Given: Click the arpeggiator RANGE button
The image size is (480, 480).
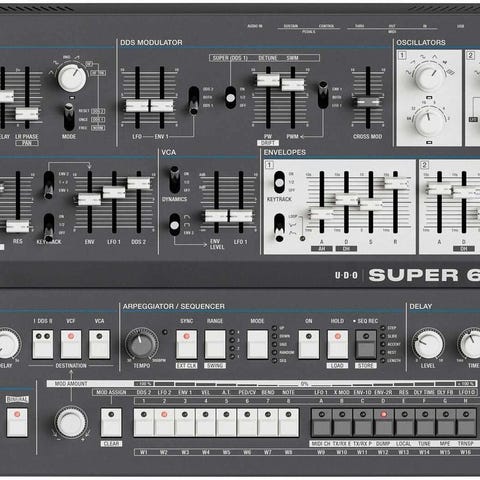Looking at the screenshot, I should [x=215, y=345].
